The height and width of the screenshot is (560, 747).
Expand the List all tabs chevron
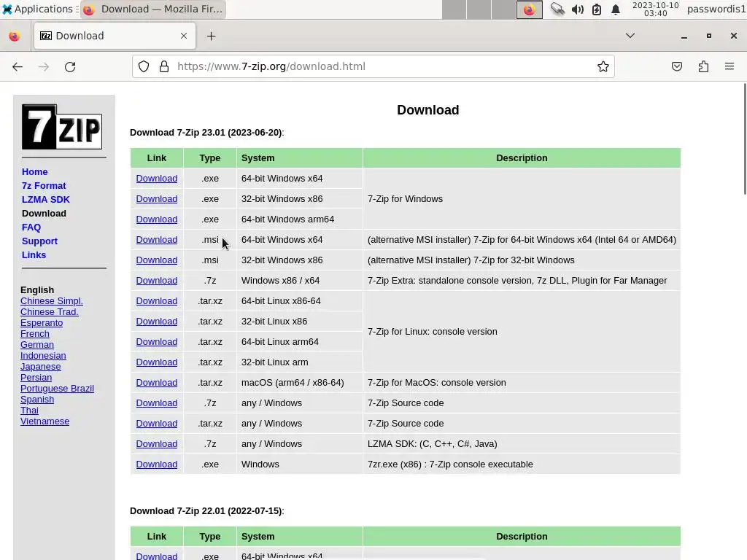click(630, 36)
